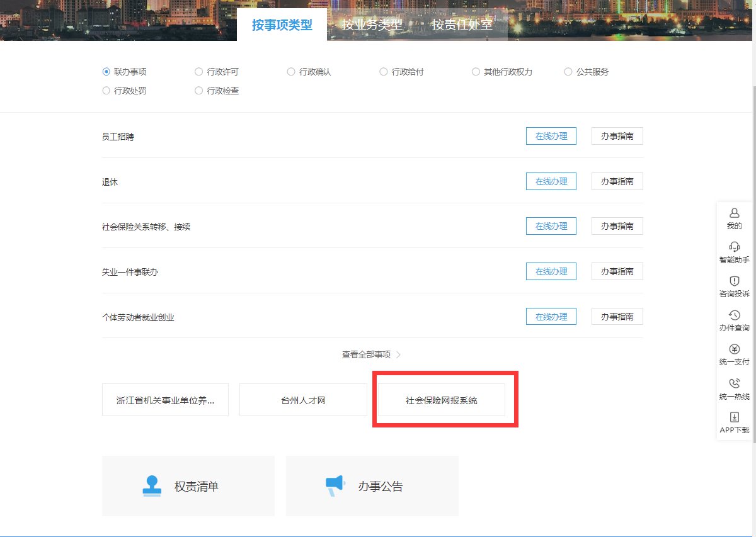The width and height of the screenshot is (756, 537).
Task: Switch to the 按责任处室 tab
Action: point(462,25)
